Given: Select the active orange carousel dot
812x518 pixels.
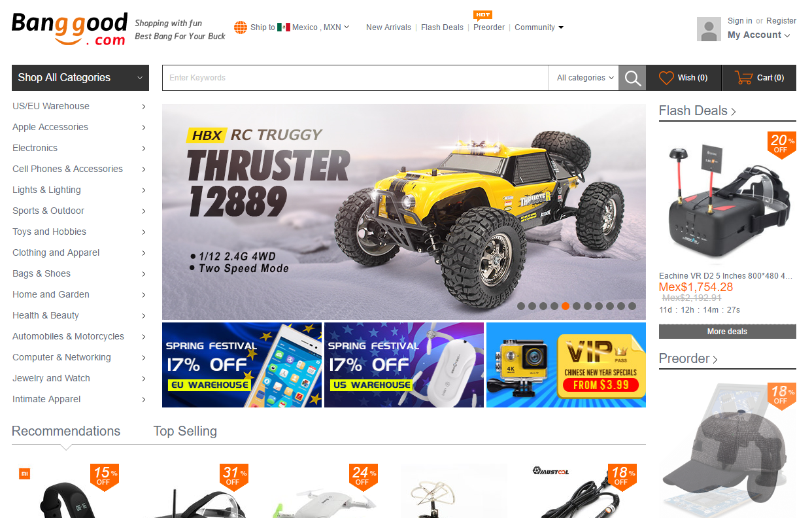Looking at the screenshot, I should (x=566, y=305).
